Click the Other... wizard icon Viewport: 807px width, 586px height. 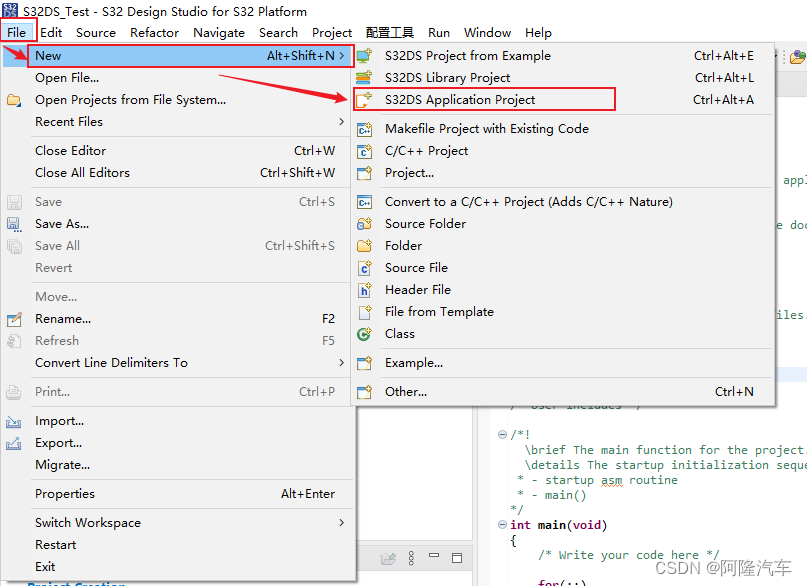coord(364,392)
